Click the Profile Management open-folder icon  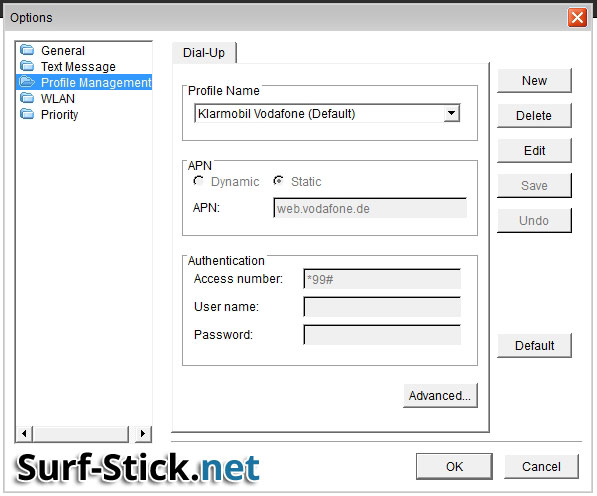(x=27, y=82)
